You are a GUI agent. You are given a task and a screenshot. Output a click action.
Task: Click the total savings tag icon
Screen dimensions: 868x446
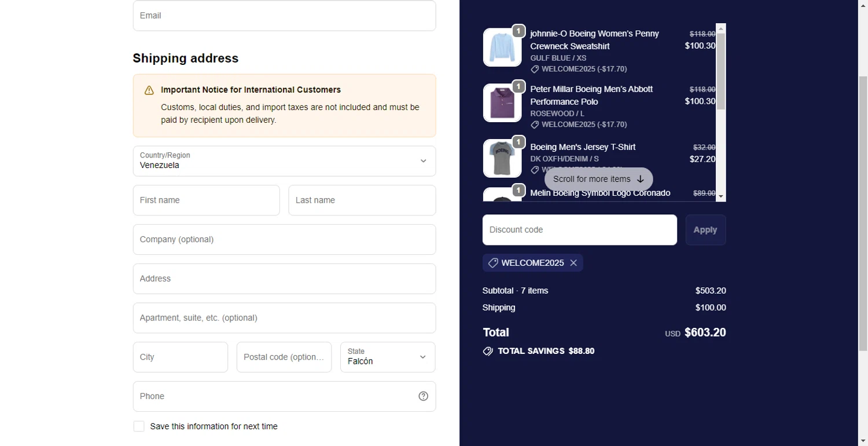pos(488,351)
